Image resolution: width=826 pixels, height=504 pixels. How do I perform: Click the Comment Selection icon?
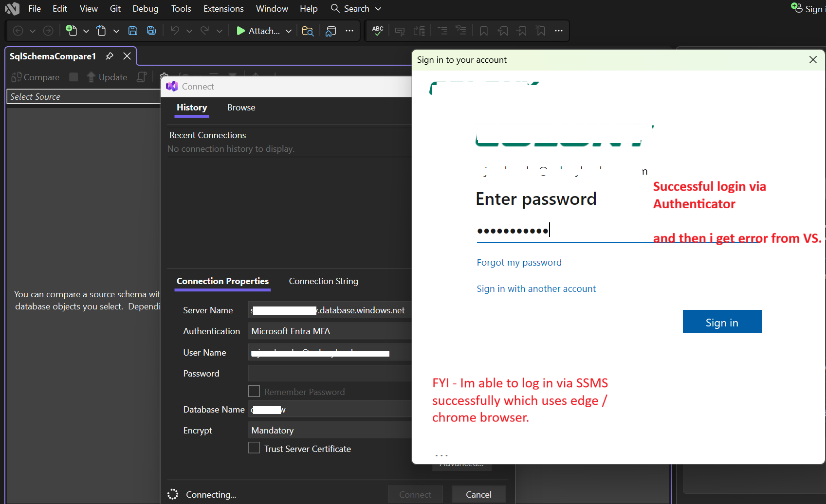(x=400, y=31)
